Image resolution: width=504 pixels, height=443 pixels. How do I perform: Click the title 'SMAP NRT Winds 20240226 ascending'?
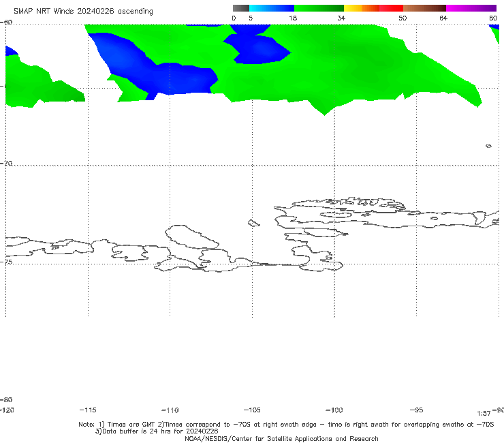coord(83,11)
